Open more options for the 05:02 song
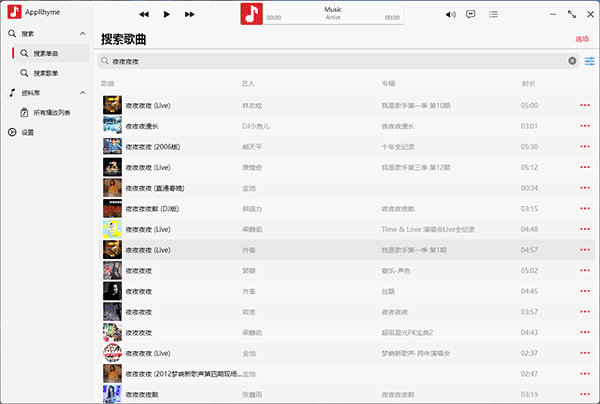 click(585, 270)
